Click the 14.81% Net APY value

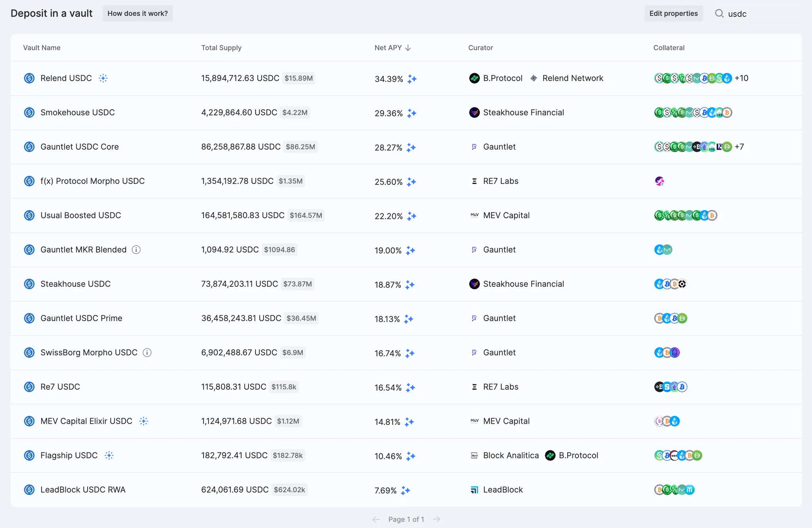point(387,422)
